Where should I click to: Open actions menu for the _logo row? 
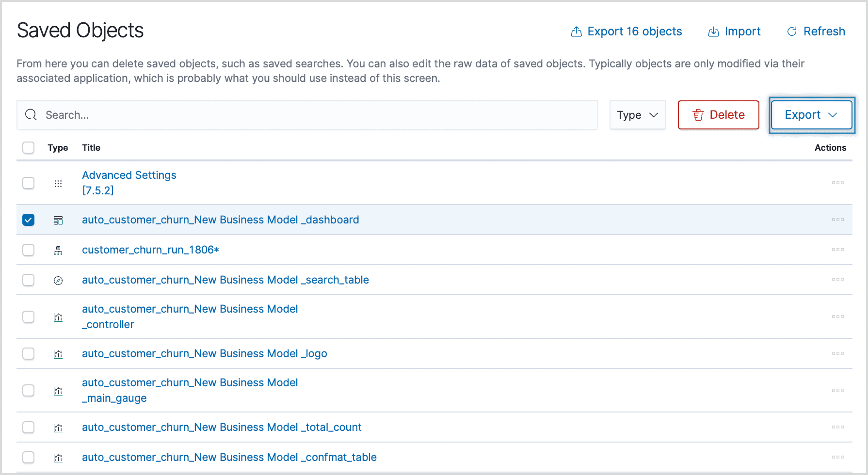tap(838, 353)
